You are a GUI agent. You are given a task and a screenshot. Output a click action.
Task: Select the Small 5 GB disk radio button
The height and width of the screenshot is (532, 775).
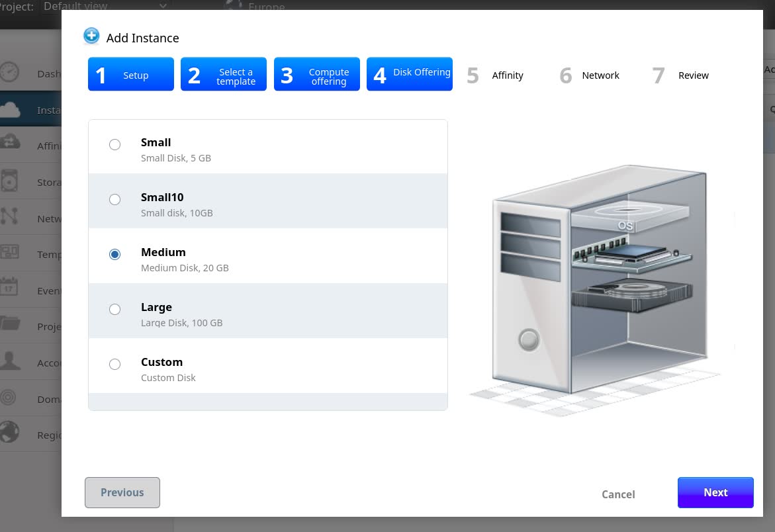(114, 145)
